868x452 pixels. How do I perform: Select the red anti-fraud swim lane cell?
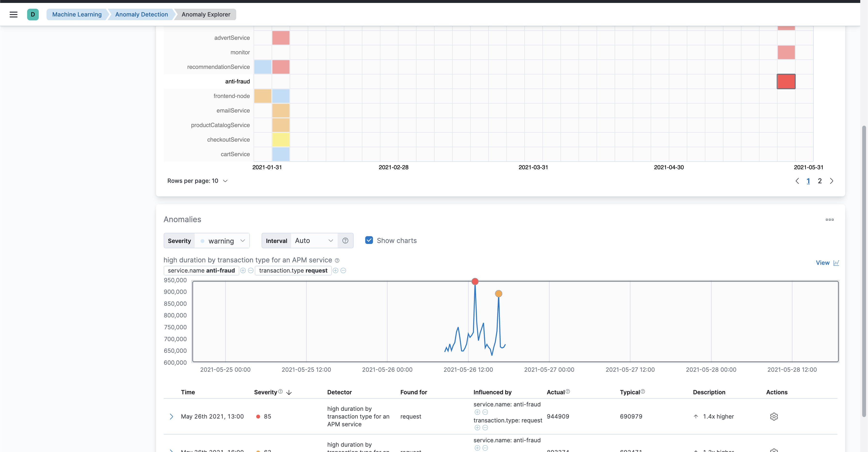tap(786, 81)
